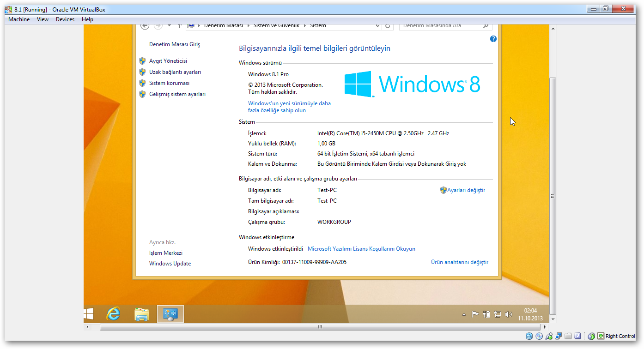
Task: Open the Denetim Masası Giriş link
Action: click(x=175, y=44)
